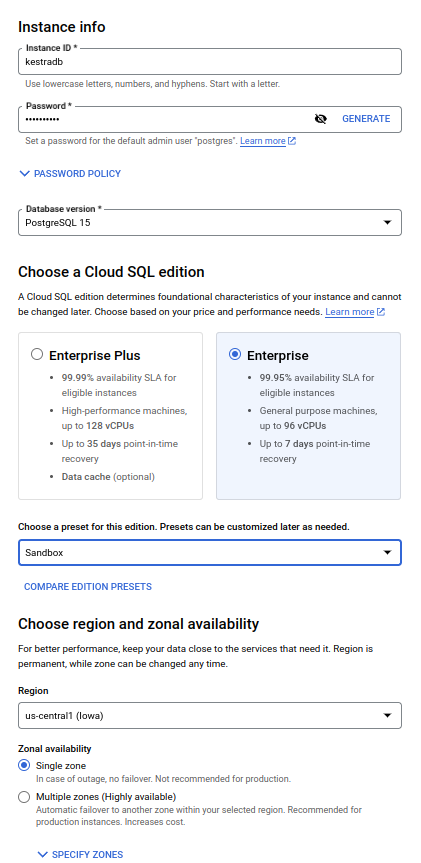Expand the Password Policy section
Image resolution: width=421 pixels, height=863 pixels.
pos(70,174)
